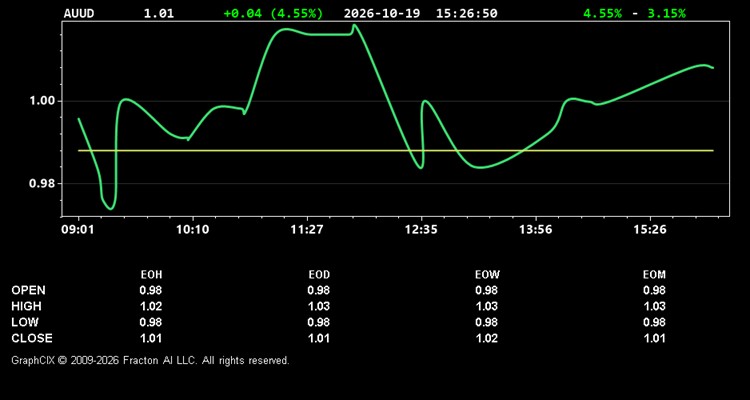Select the EOH CLOSE value 1.01
The image size is (750, 400).
pos(151,338)
